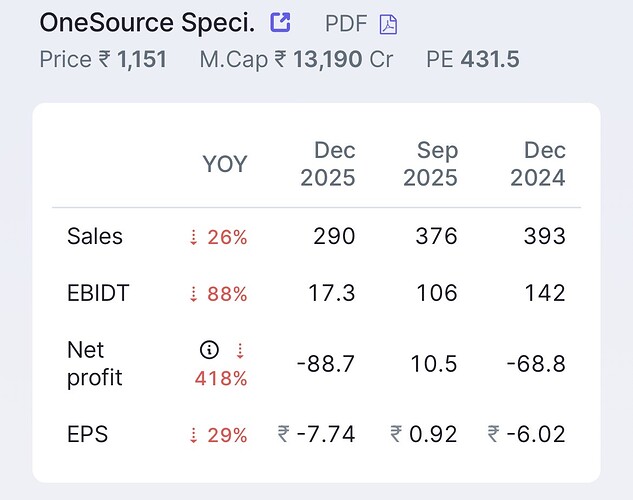This screenshot has height=500, width=633.
Task: Click the info icon beside Net profit
Action: [x=209, y=349]
